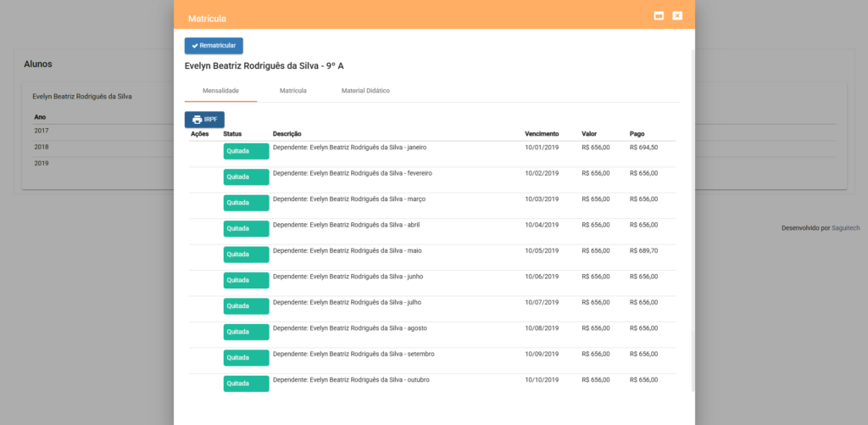
Task: Click the Quitada status for outubro
Action: point(246,383)
